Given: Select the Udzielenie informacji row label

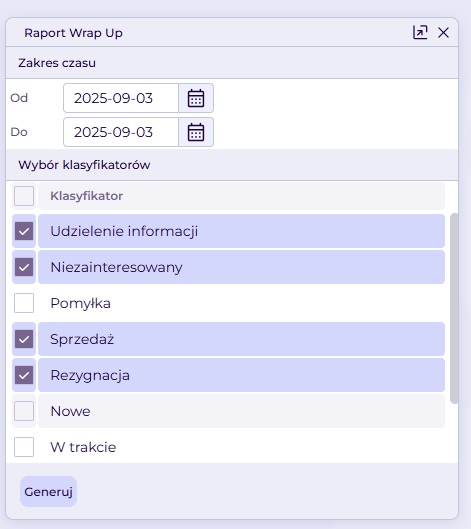Looking at the screenshot, I should pos(124,231).
